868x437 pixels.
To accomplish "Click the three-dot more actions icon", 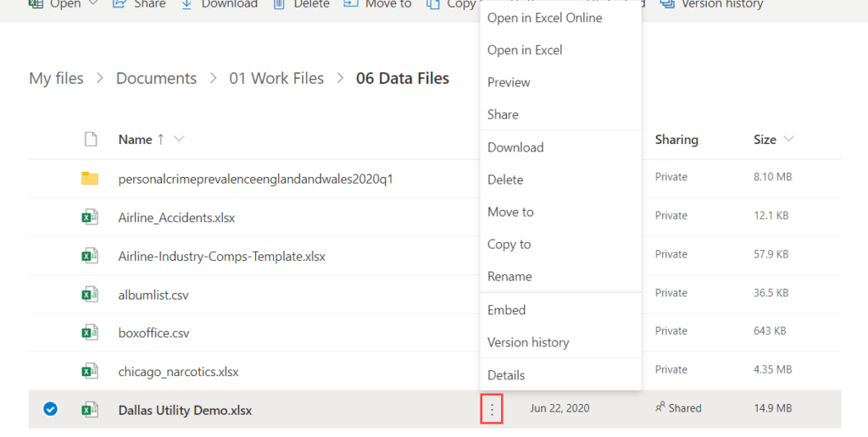I will (x=492, y=410).
